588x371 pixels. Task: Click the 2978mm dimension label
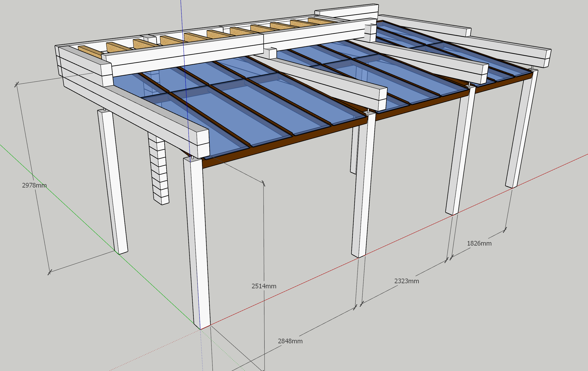coord(34,185)
